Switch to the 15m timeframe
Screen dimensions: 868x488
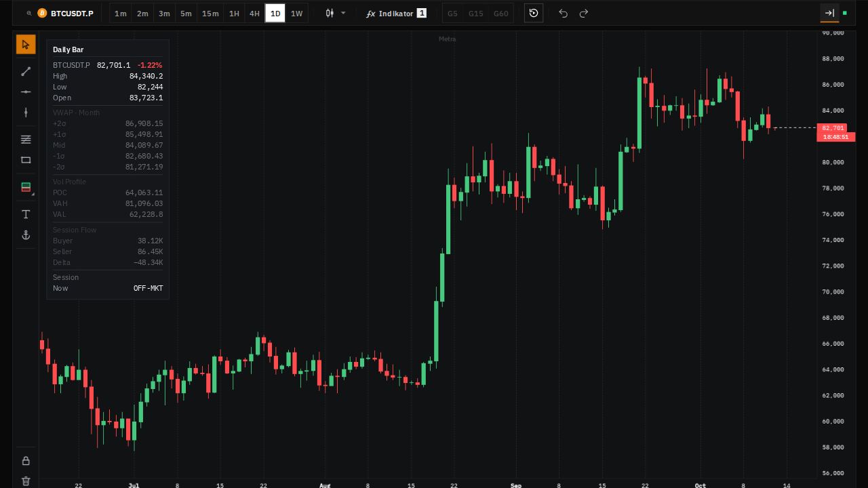[x=210, y=14]
